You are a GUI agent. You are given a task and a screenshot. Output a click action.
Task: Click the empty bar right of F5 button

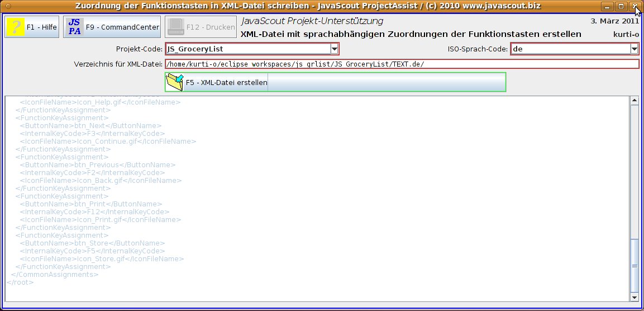pyautogui.click(x=387, y=83)
